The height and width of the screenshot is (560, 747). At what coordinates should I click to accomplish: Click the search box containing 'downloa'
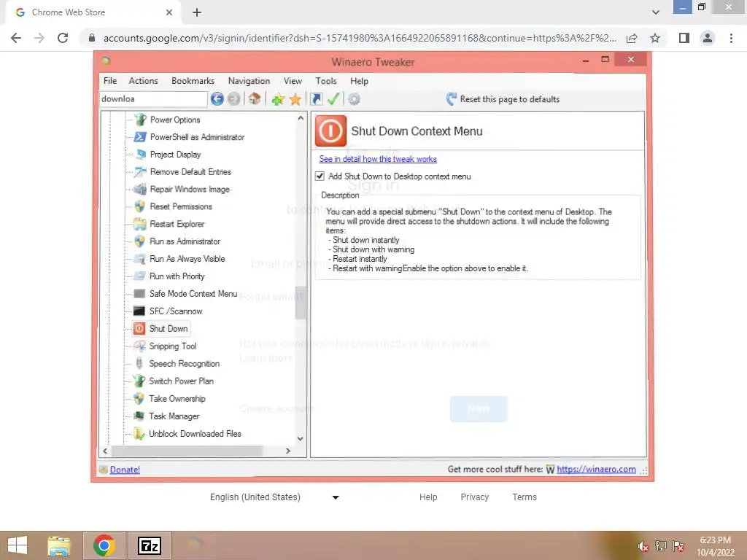point(153,99)
